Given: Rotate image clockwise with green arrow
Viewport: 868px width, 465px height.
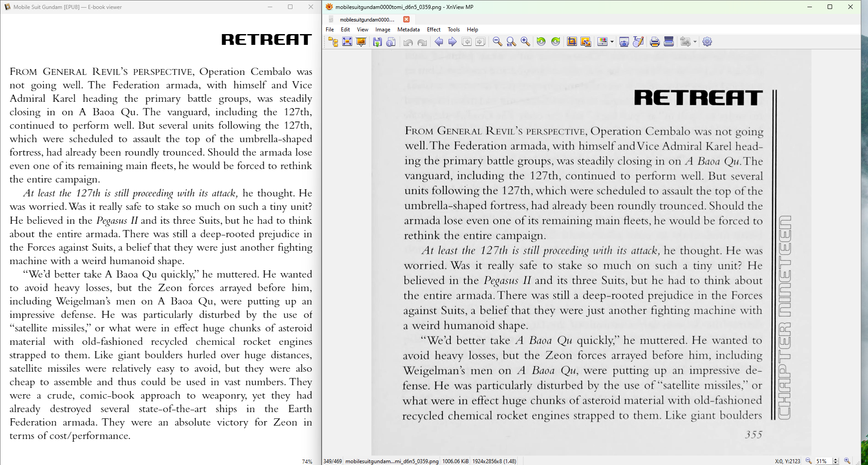Looking at the screenshot, I should [x=556, y=42].
